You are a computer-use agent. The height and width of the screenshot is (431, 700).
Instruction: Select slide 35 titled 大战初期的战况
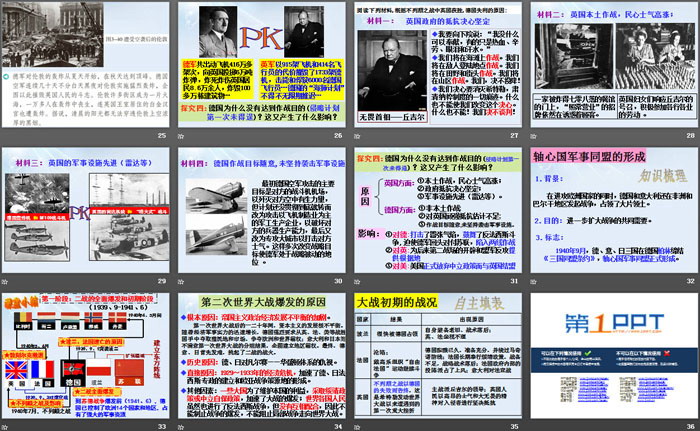(x=438, y=356)
